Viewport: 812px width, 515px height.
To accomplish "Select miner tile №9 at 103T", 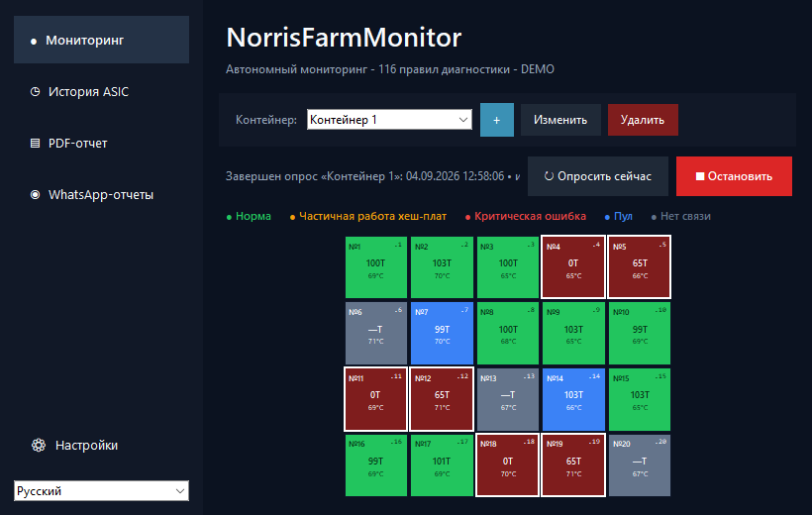I will pyautogui.click(x=573, y=333).
